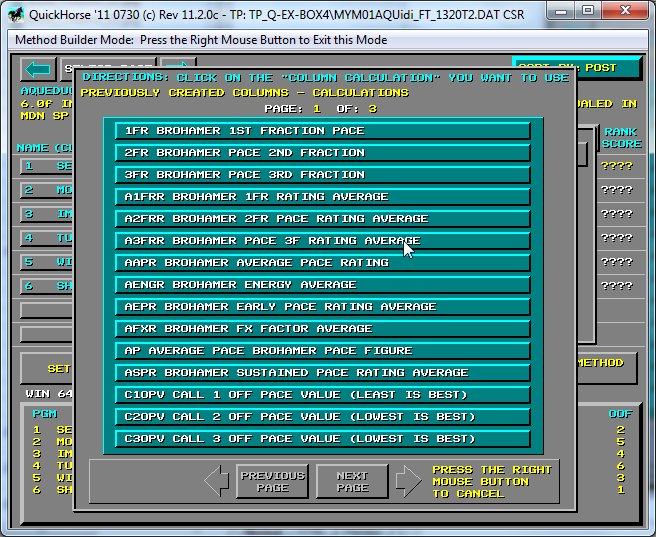Pick AAPR Brohamer Average Pace Rating
Viewport: 656px width, 537px height.
click(322, 263)
